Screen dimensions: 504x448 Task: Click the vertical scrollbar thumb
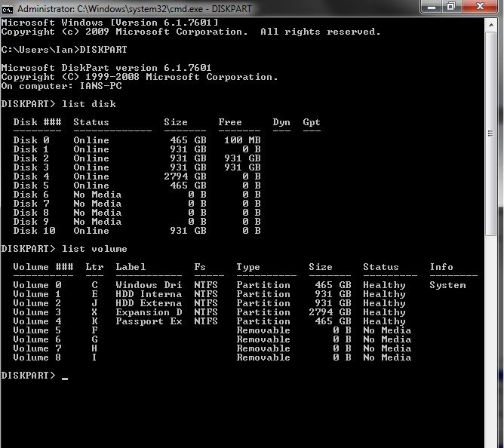coord(491,134)
